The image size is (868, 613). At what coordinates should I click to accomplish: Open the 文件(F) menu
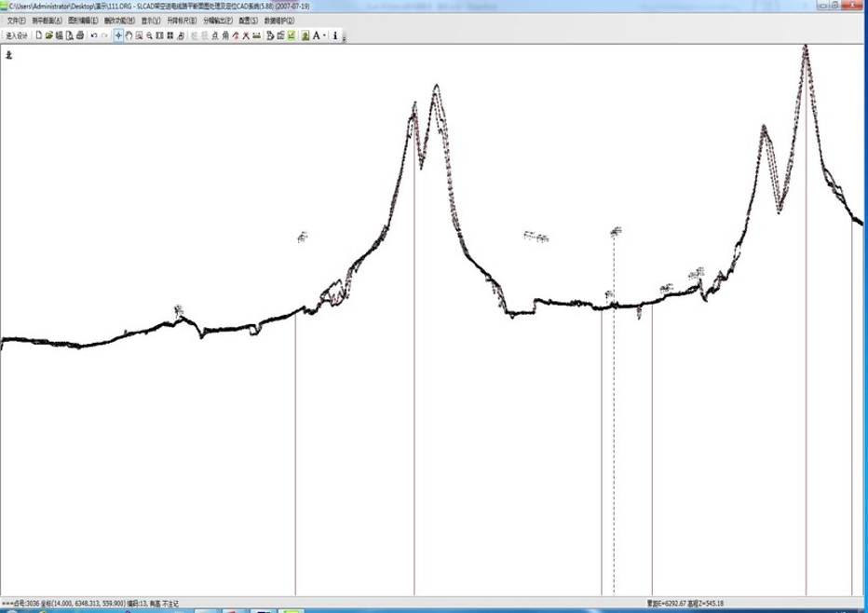tap(16, 20)
